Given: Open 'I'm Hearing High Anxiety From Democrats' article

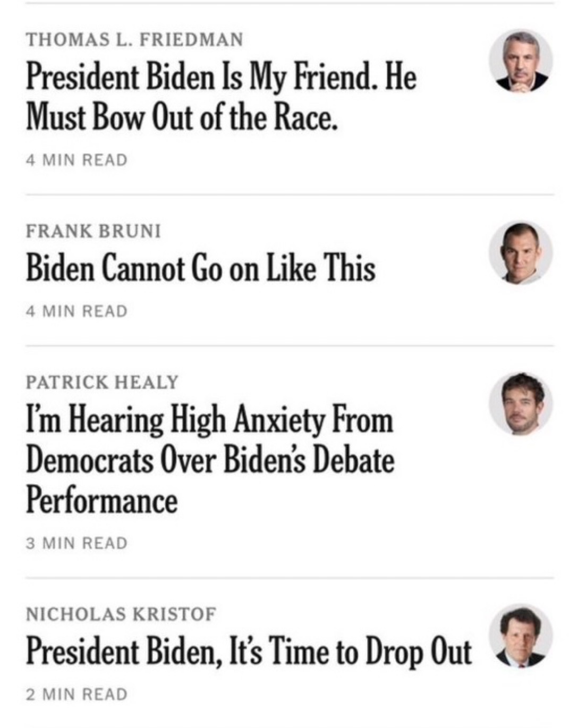Looking at the screenshot, I should pyautogui.click(x=210, y=460).
